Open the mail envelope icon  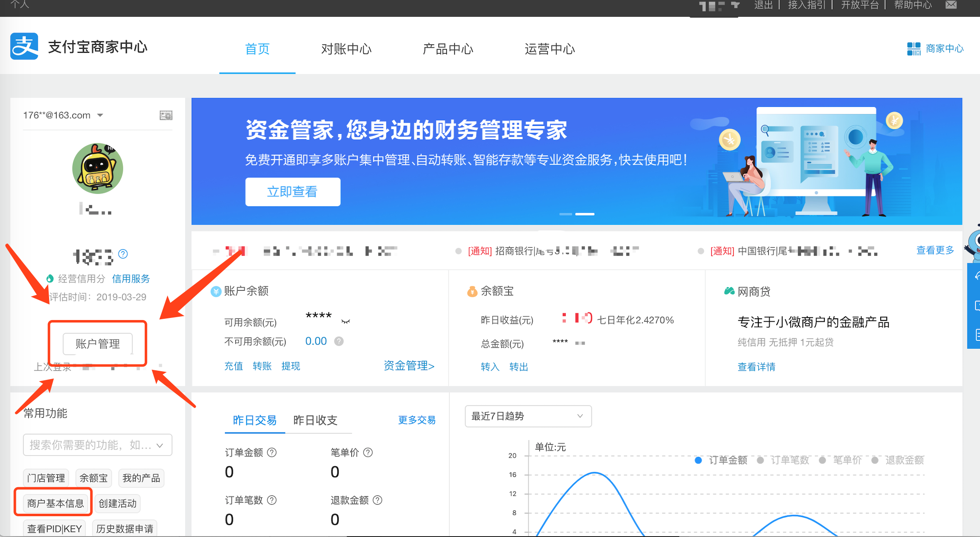(951, 5)
